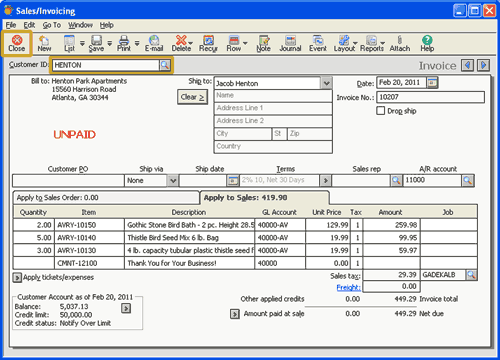500x360 pixels.
Task: Expand Amount paid at sale arrow
Action: (x=235, y=314)
